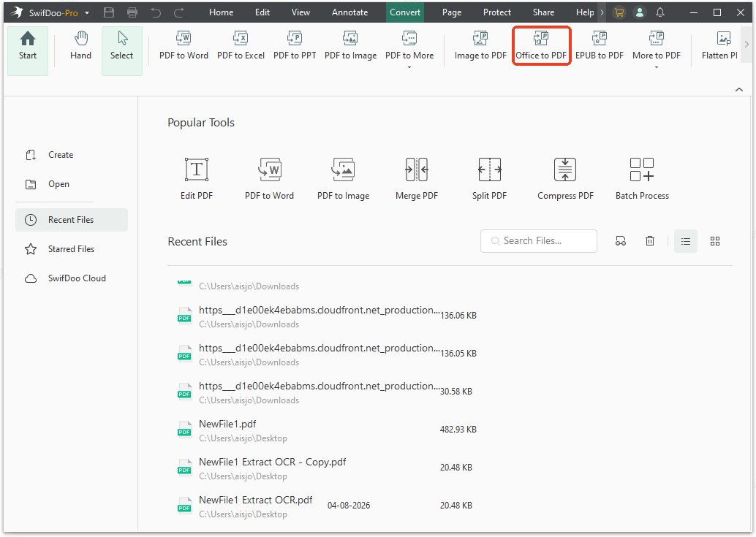
Task: Launch the Compress PDF tool
Action: point(564,178)
